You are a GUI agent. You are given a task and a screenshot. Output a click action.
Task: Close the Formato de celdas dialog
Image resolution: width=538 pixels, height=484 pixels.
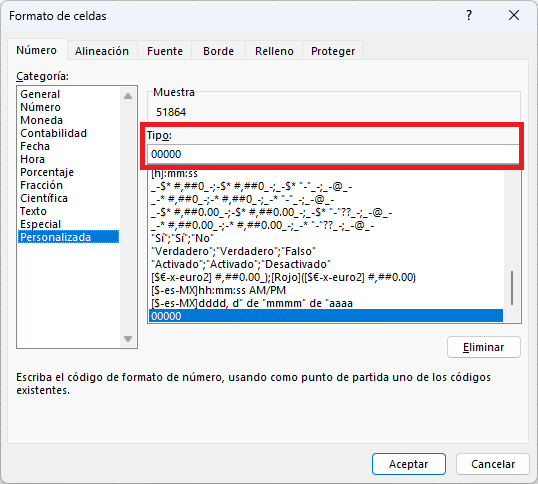[514, 15]
